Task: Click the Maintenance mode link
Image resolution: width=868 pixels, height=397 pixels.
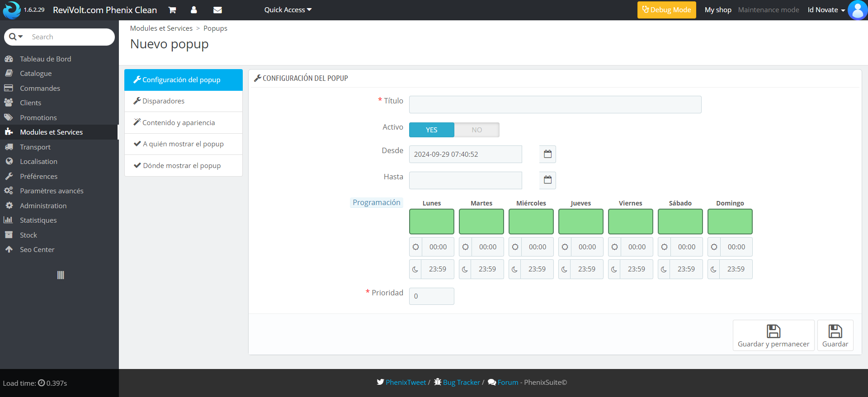Action: point(769,10)
